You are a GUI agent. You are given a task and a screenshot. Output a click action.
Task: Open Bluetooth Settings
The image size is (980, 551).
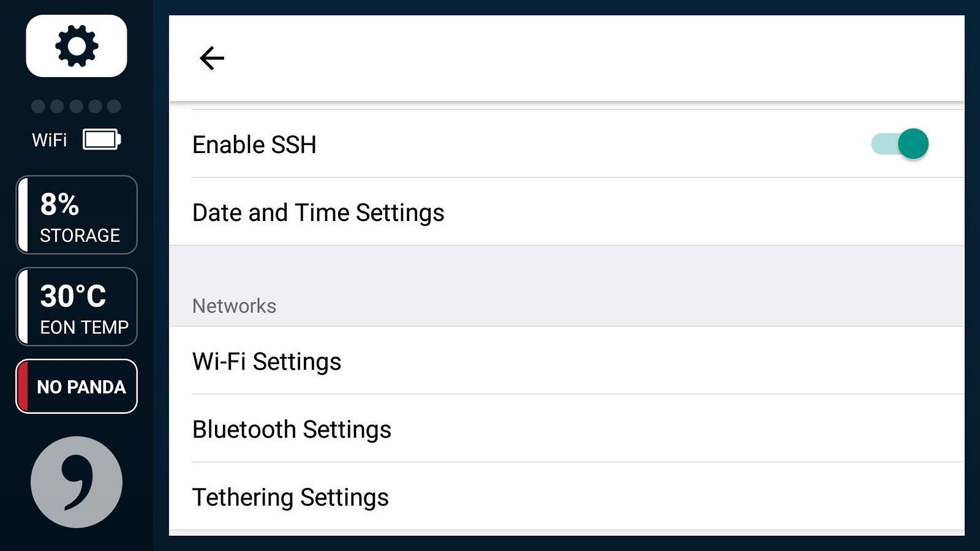click(292, 429)
